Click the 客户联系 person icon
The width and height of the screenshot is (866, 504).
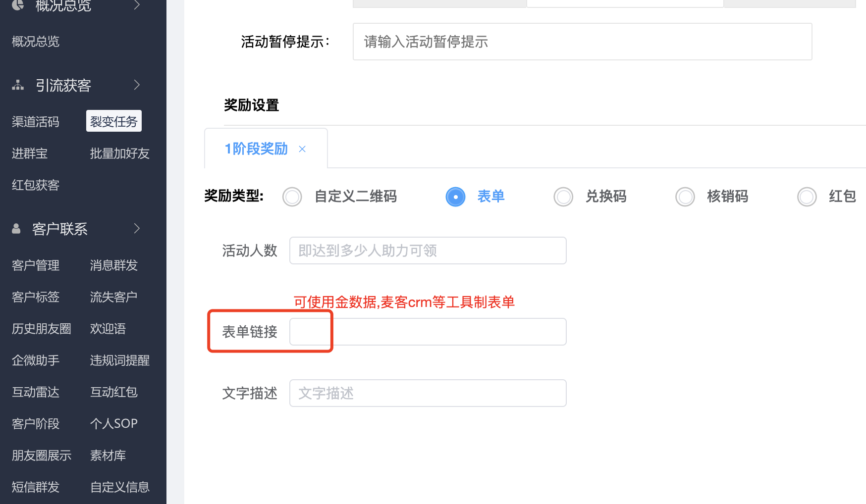[x=16, y=229]
